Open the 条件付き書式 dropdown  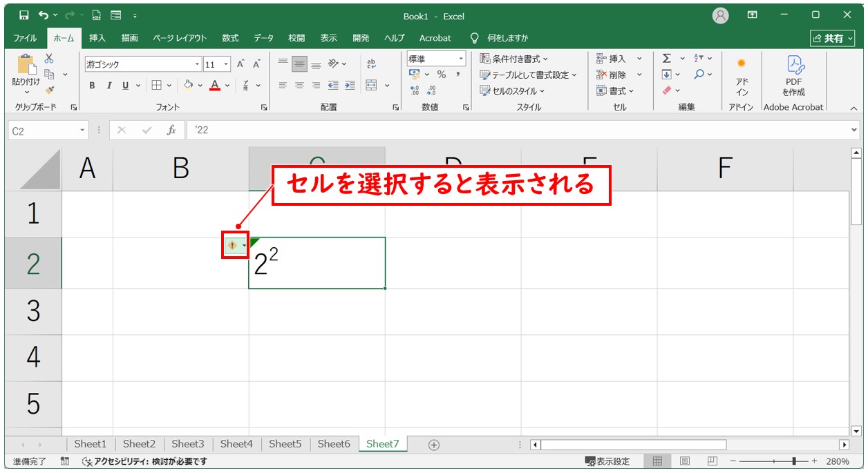pos(514,59)
